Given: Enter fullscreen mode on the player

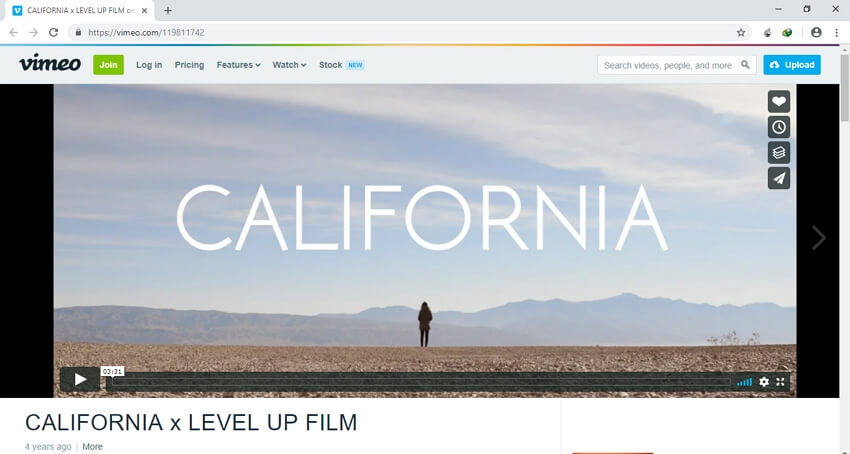Looking at the screenshot, I should [781, 382].
